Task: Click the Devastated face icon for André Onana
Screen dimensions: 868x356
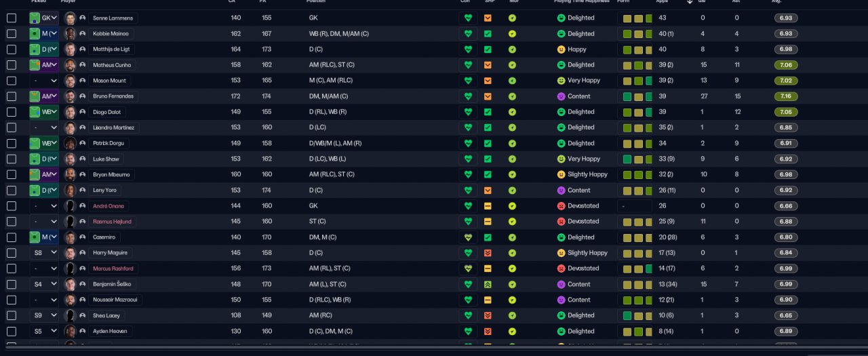Action: point(561,206)
